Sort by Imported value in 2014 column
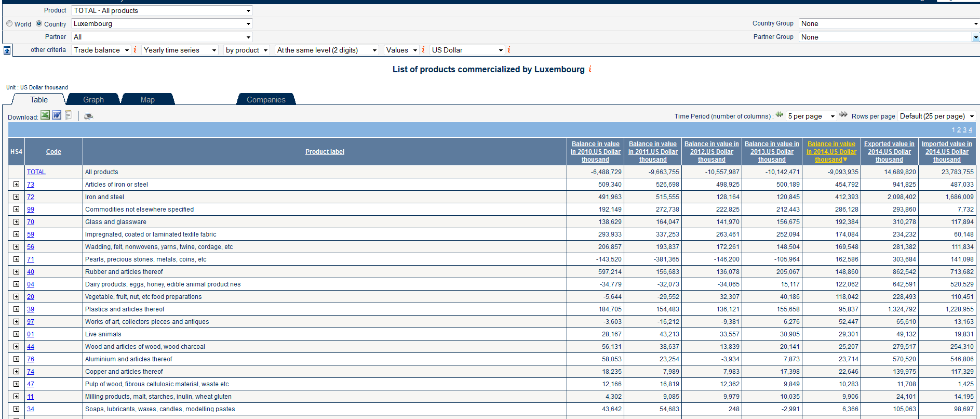The height and width of the screenshot is (419, 980). [947, 152]
